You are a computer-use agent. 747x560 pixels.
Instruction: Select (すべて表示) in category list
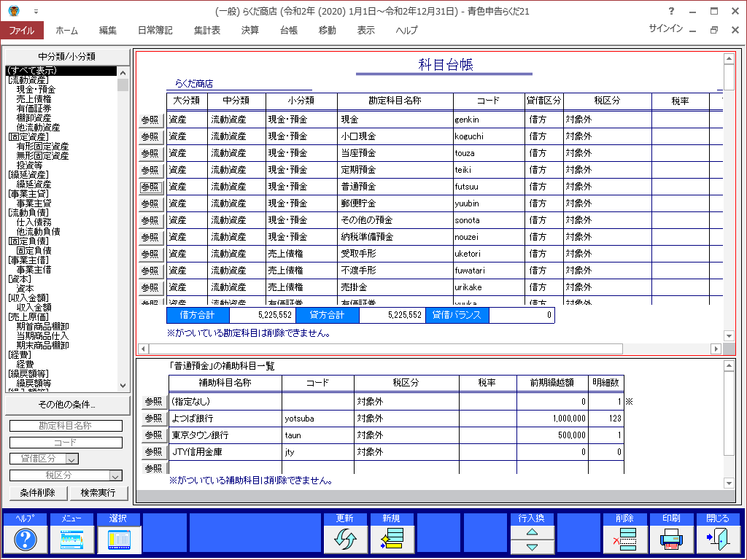pos(61,71)
